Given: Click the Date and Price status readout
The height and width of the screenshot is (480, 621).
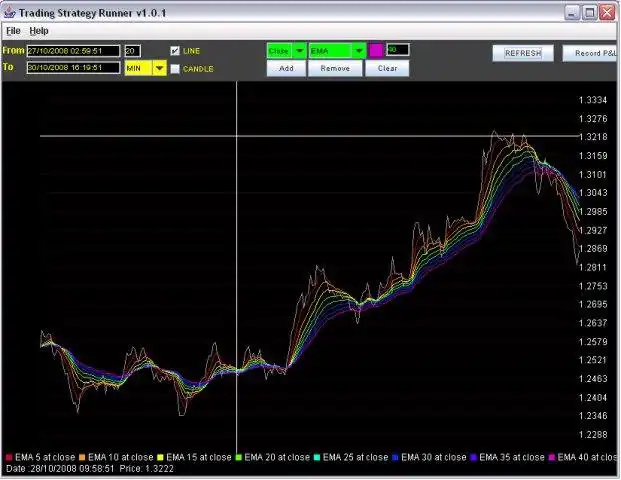Looking at the screenshot, I should (90, 469).
